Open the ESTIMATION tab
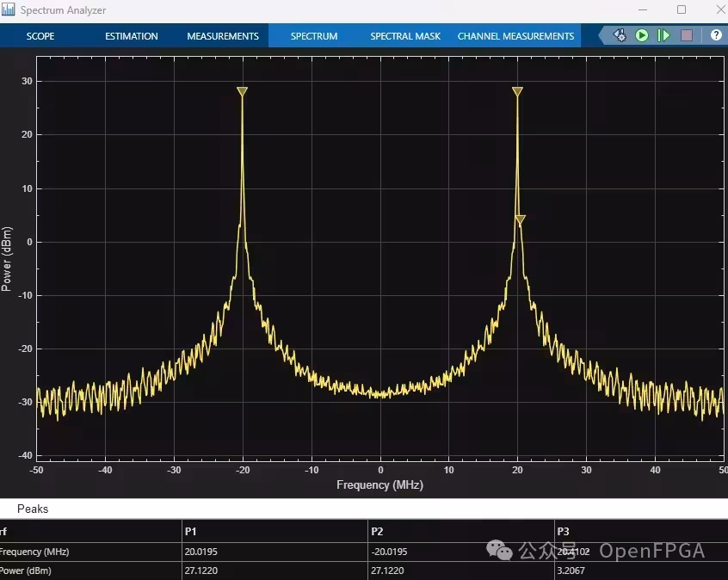This screenshot has width=728, height=580. coord(132,36)
